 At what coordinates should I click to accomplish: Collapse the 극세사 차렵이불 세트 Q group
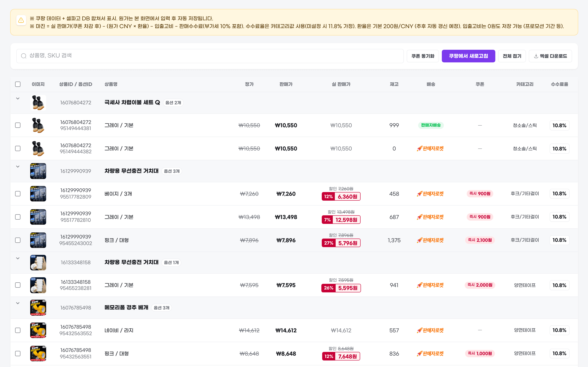pos(18,98)
